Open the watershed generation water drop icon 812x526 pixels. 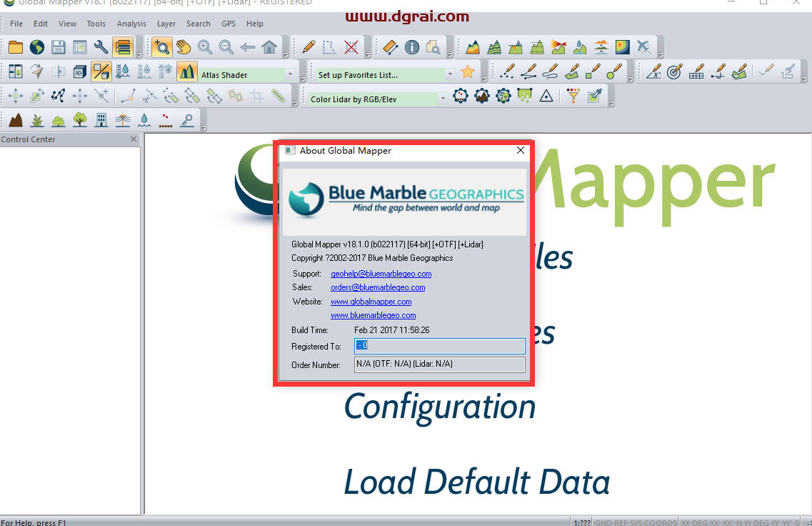click(x=580, y=47)
